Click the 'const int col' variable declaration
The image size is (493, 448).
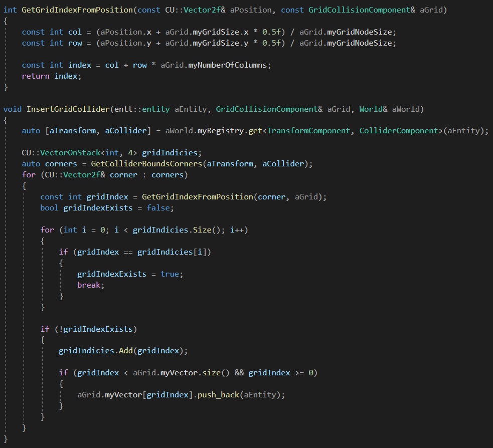pyautogui.click(x=52, y=32)
